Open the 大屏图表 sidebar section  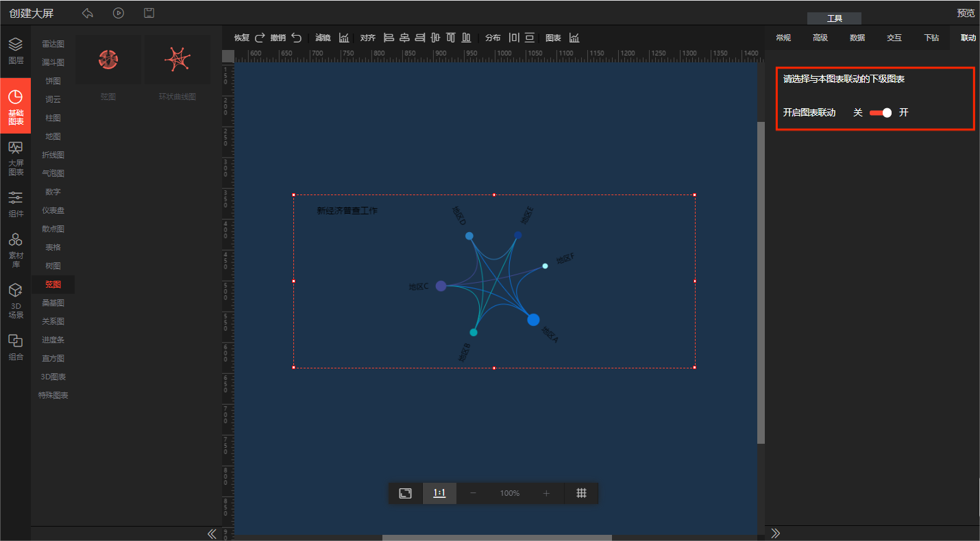pos(15,158)
